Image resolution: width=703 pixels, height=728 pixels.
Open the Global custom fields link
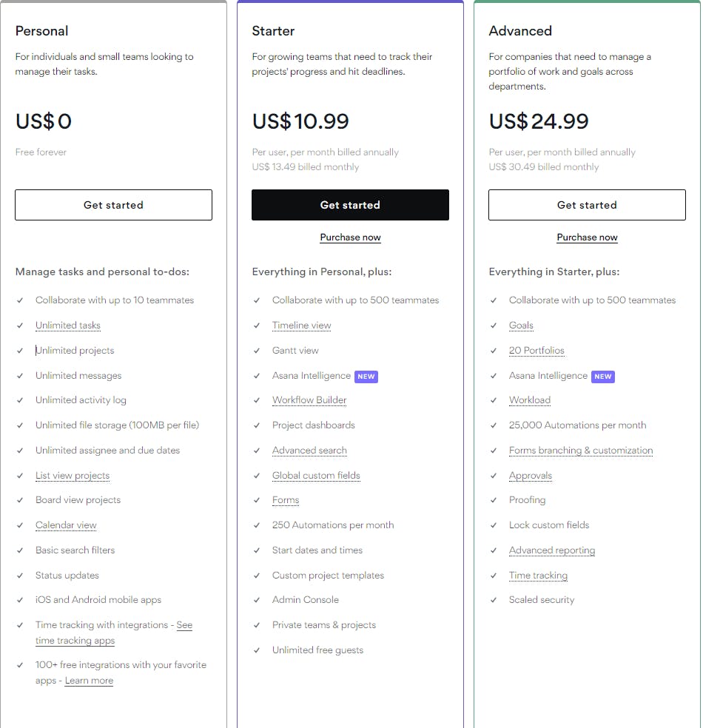[x=316, y=476]
